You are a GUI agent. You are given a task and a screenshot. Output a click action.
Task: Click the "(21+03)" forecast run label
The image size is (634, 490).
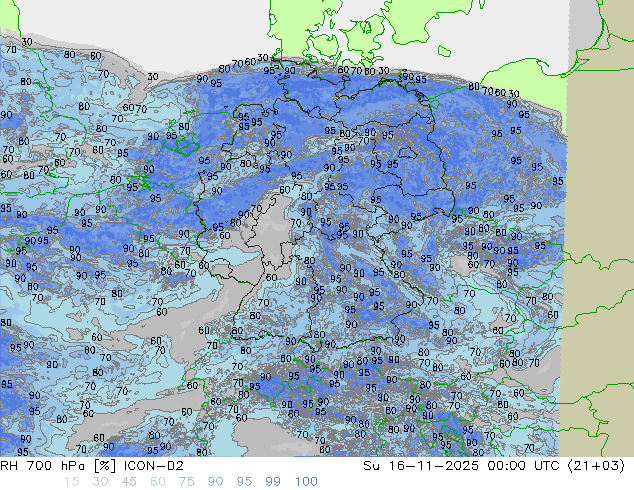[596, 466]
